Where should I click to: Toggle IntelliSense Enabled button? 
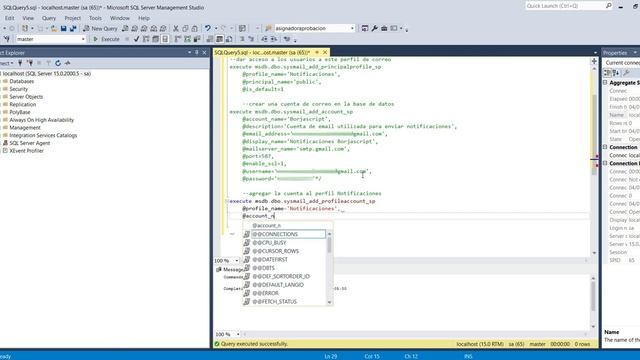165,39
